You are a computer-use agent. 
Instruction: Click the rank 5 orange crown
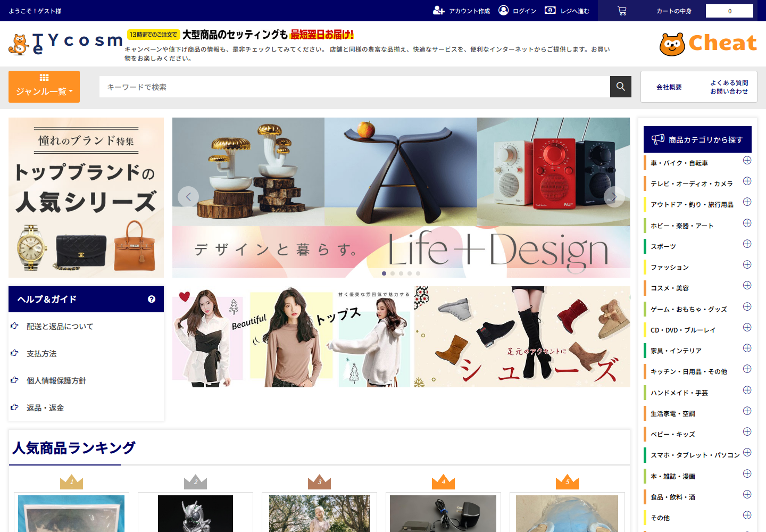(567, 481)
